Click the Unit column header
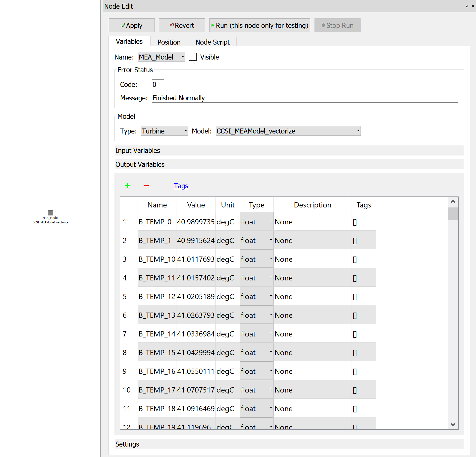The image size is (476, 457). pos(228,205)
